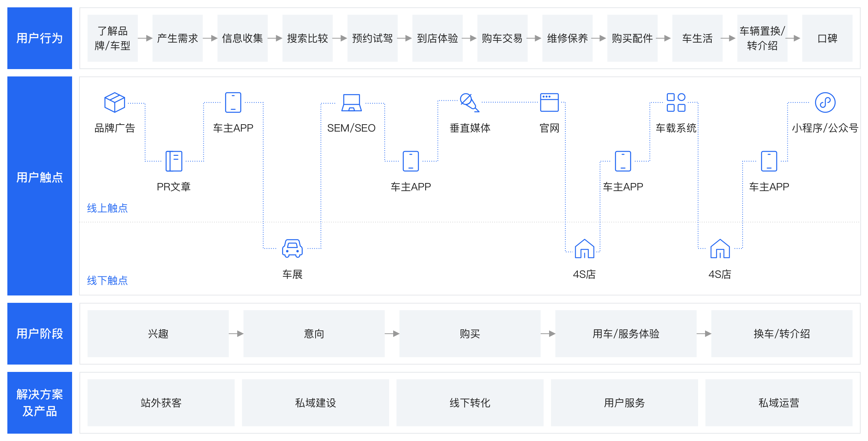Click the SEM/SEO laptop icon
This screenshot has width=868, height=441.
(351, 103)
